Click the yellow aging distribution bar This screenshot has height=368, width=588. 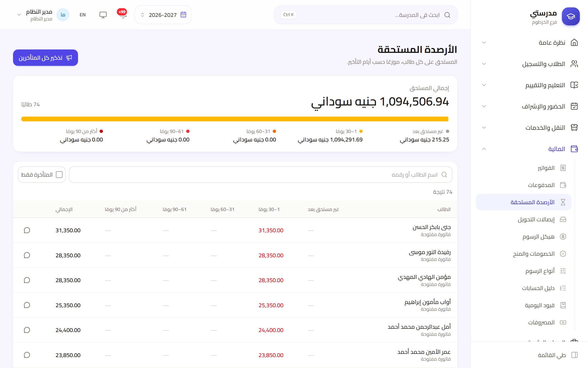pos(235,119)
